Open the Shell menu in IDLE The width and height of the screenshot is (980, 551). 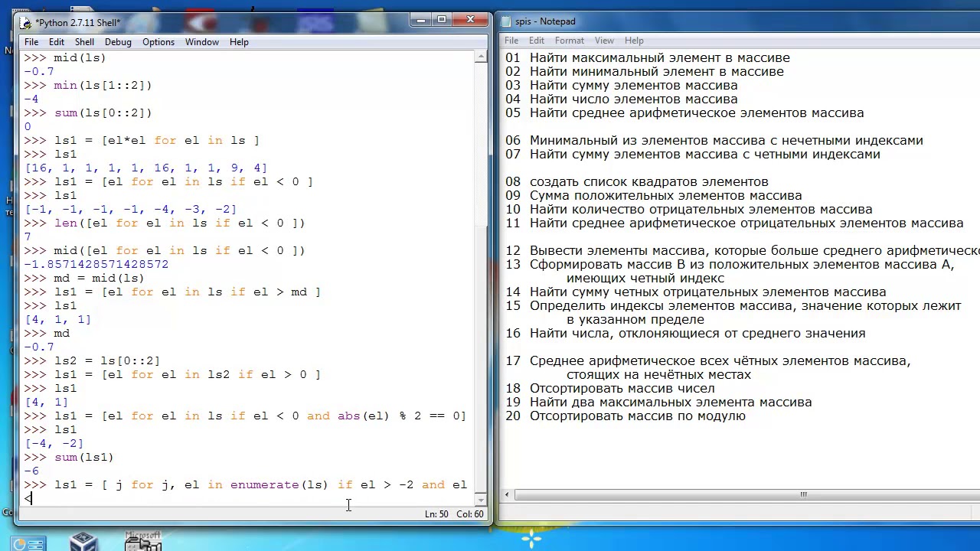[84, 42]
